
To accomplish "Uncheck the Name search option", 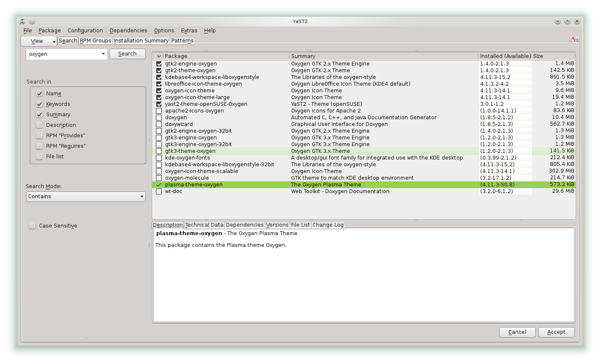I will coord(39,94).
